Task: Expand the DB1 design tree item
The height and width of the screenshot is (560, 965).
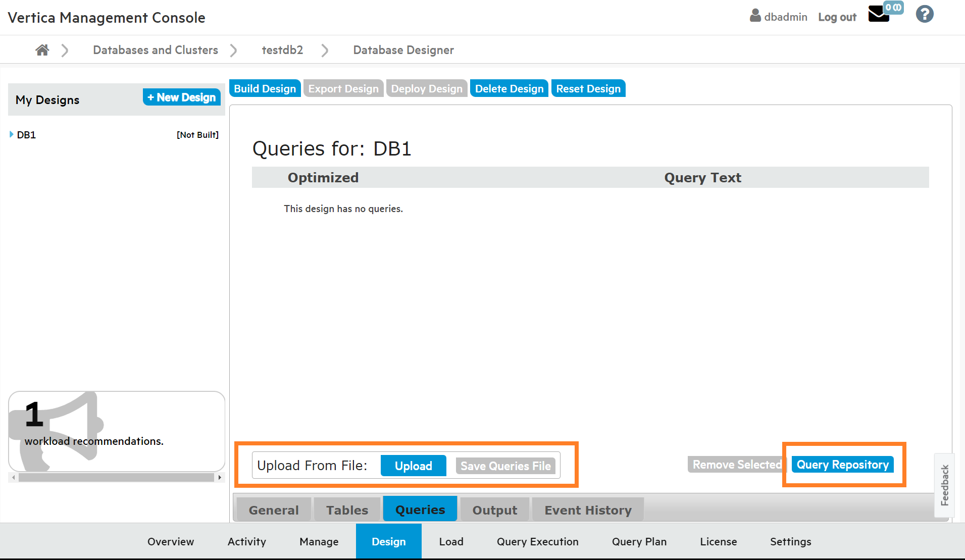Action: 12,134
